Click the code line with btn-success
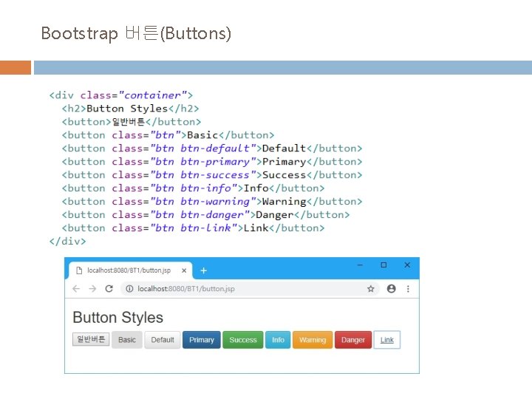This screenshot has width=532, height=399. coord(212,175)
